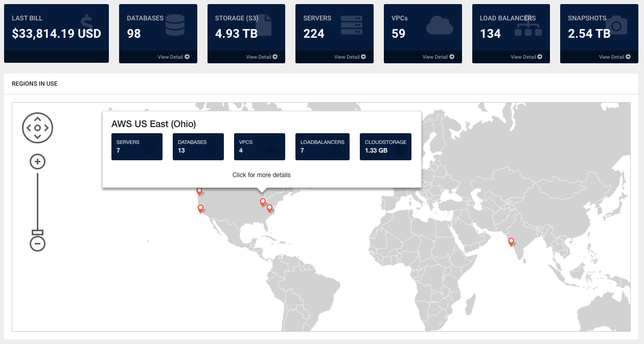
Task: Open View Detail for Databases
Action: [174, 57]
